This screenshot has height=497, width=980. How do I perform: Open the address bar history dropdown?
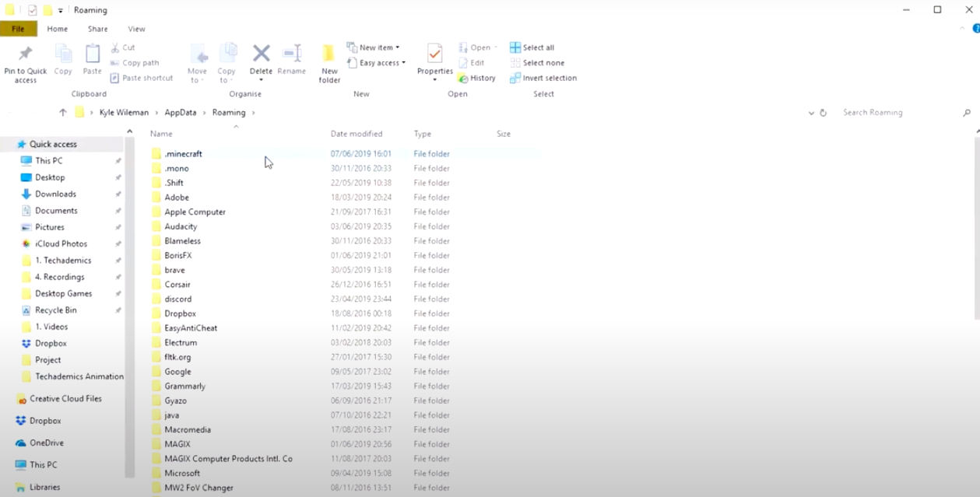(x=811, y=113)
